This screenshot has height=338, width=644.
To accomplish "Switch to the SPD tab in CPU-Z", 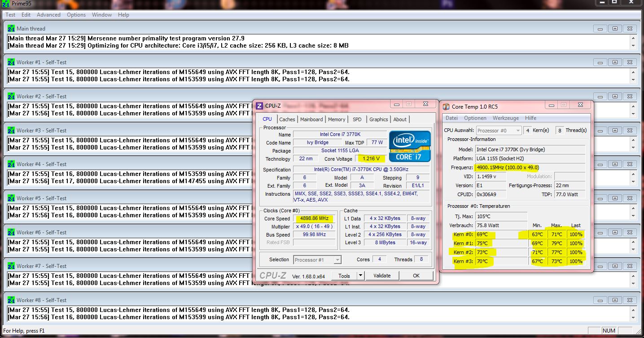I will (357, 119).
